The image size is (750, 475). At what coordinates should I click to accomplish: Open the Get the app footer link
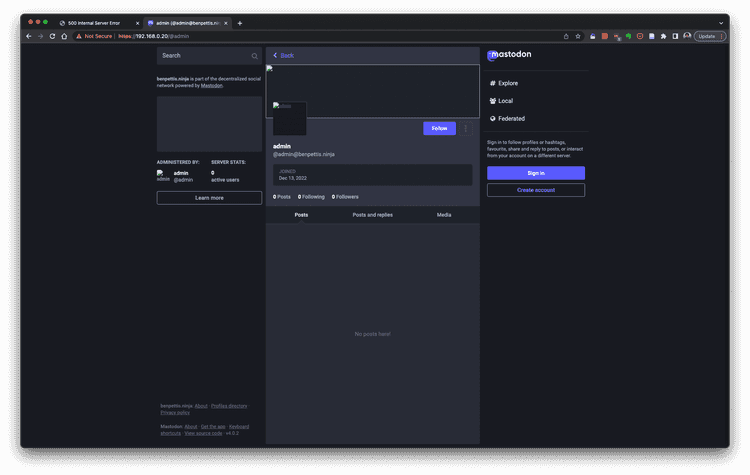(213, 427)
